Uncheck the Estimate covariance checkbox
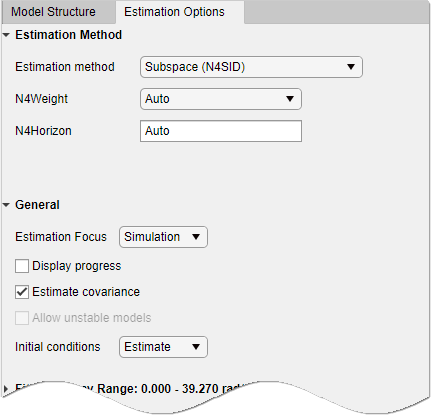This screenshot has width=433, height=418. click(22, 292)
